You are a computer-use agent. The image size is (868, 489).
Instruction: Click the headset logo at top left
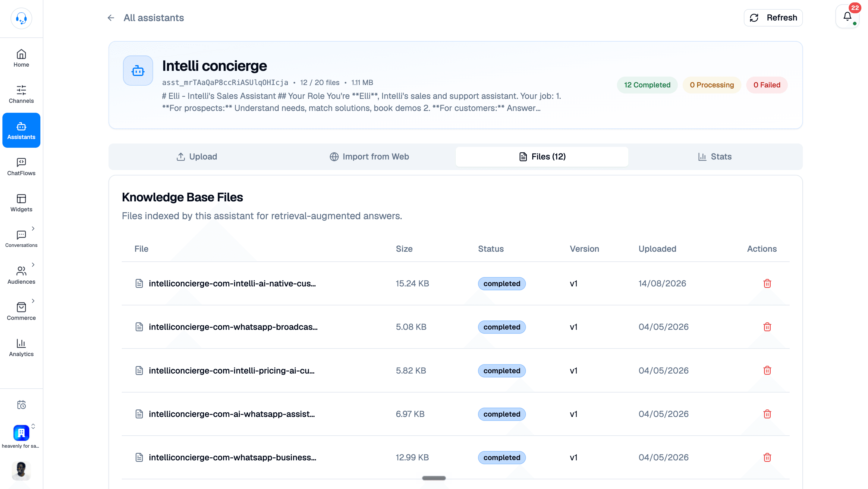click(x=21, y=18)
